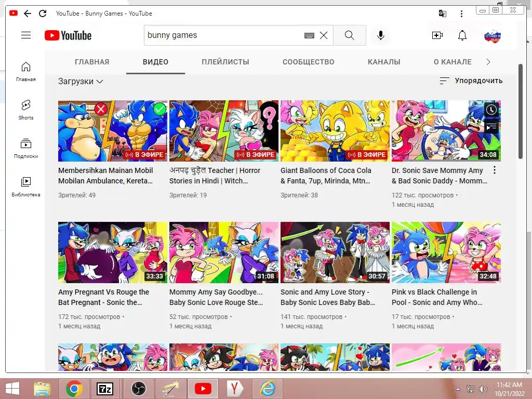The width and height of the screenshot is (532, 399).
Task: Open Amy Pregnant Vs Rouge title
Action: point(103,297)
